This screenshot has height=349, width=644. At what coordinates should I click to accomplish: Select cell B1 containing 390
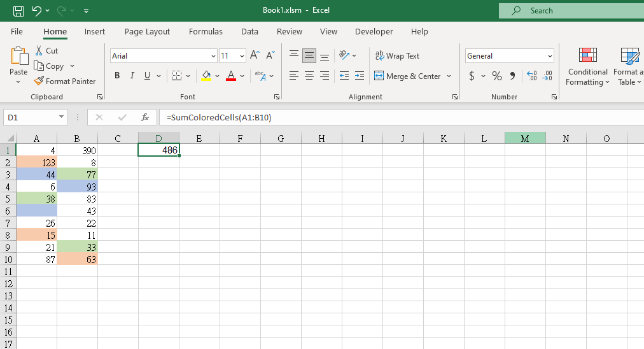point(77,150)
